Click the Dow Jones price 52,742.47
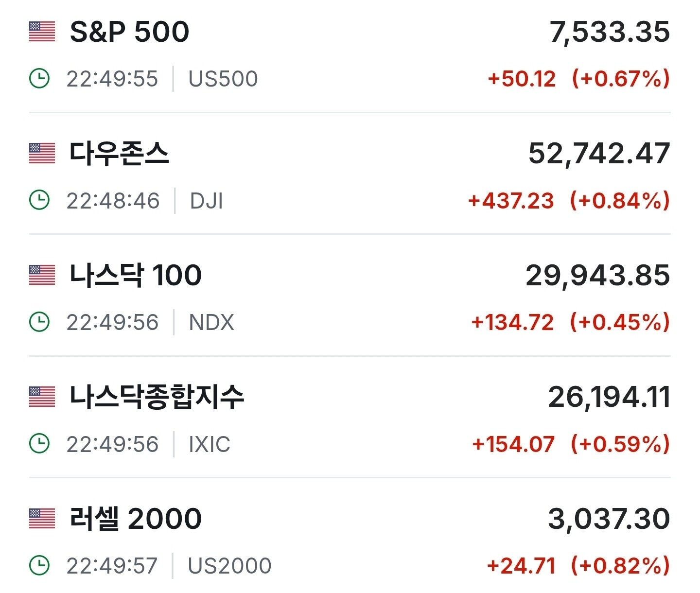Screen dimensions: 700x593 (599, 154)
